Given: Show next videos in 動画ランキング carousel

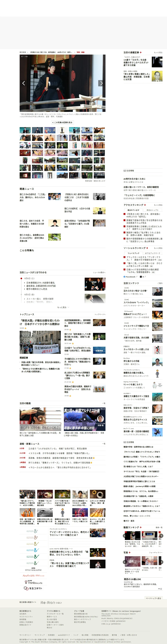Looking at the screenshot, I should [161, 536].
